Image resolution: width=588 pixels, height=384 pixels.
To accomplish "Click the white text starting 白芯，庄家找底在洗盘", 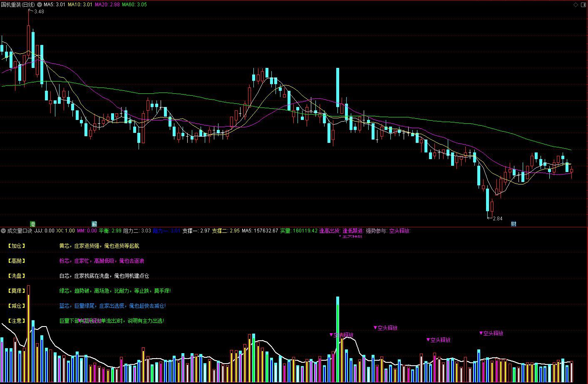I will (x=104, y=276).
